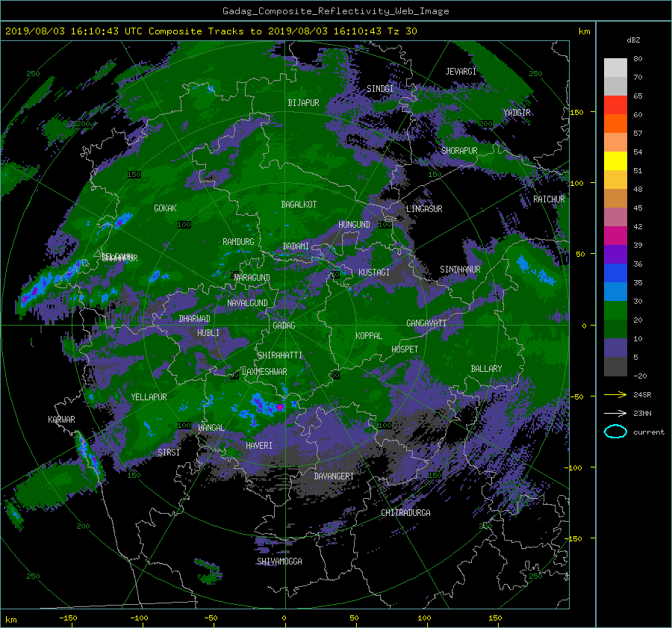Pick the dark gray swatch at the bottom of scale
672x628 pixels.
tap(615, 367)
